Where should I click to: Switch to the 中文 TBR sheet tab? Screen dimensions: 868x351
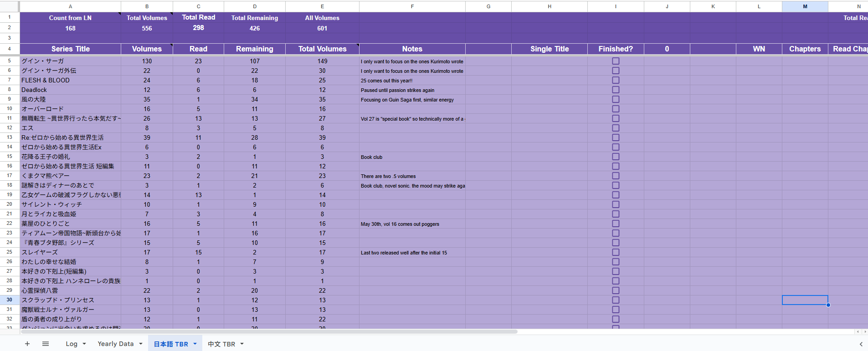tap(221, 344)
